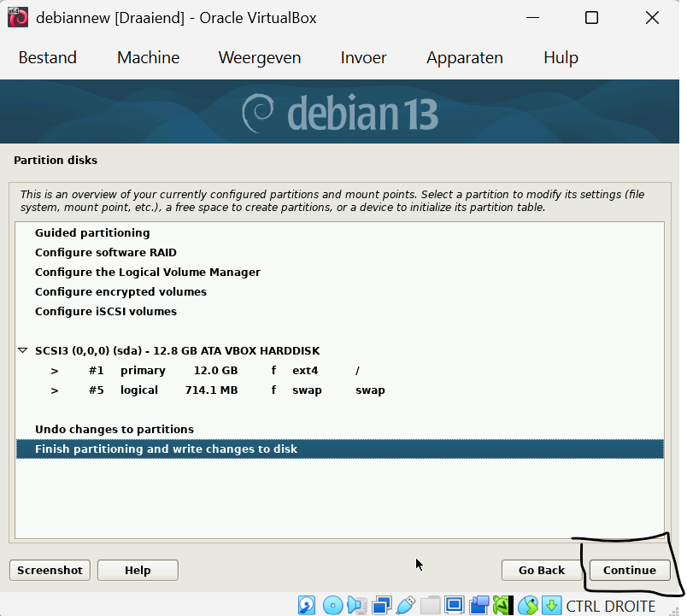This screenshot has height=616, width=687.
Task: Click the USB devices status icon
Action: (406, 606)
